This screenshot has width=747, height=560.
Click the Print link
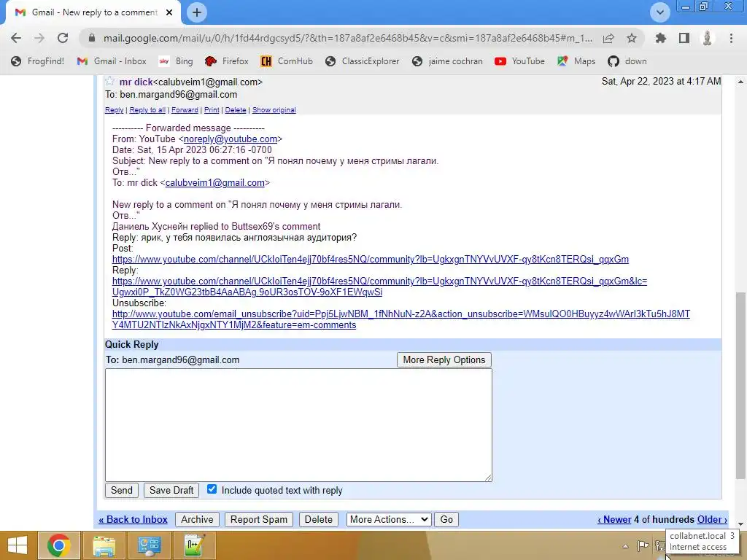coord(212,110)
